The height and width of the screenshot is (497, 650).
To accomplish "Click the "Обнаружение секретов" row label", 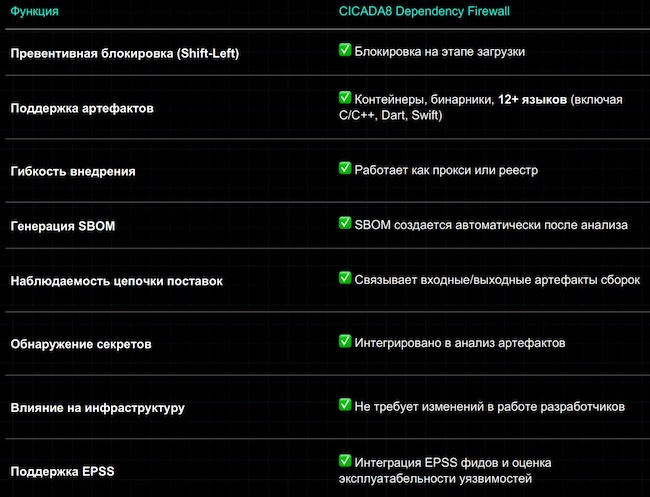I will click(79, 344).
